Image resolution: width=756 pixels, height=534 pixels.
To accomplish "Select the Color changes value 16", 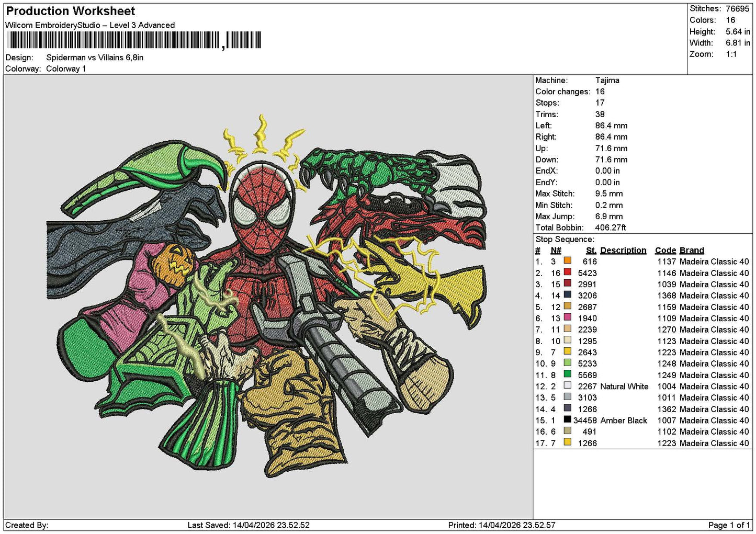I will click(x=600, y=92).
